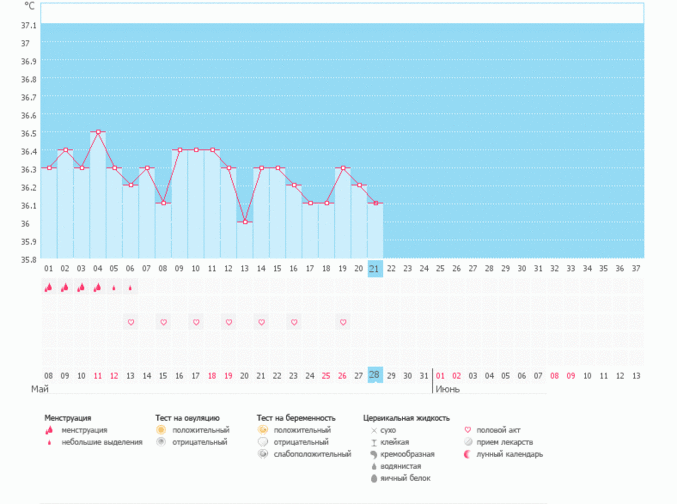Viewport: 677px width, 504px height.
Task: Click heart icon on cycle day 16
Action: [x=294, y=322]
